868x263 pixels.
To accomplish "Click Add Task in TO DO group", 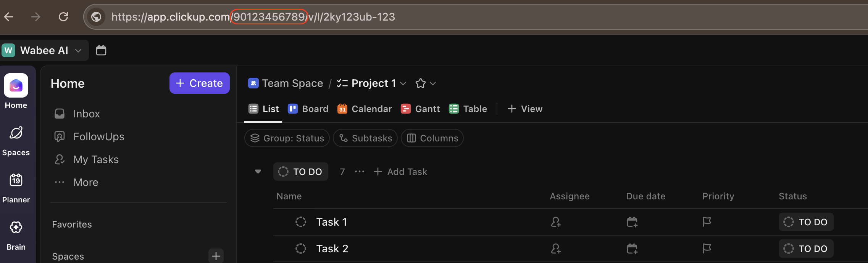I will click(x=400, y=172).
